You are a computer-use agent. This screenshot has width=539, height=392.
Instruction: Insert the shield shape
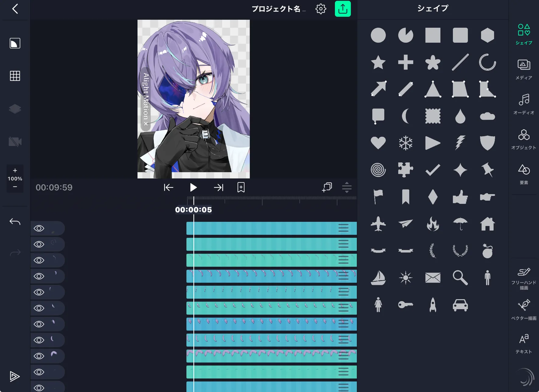(x=488, y=143)
